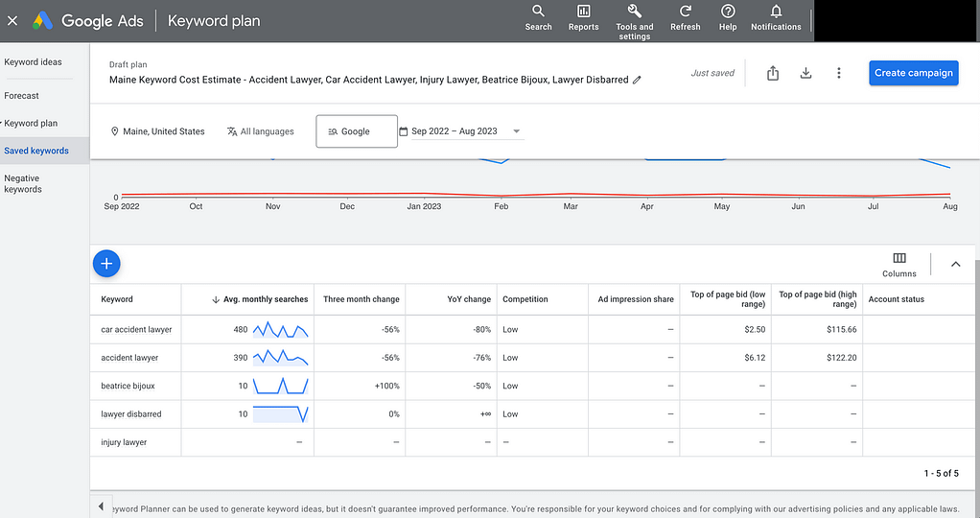Click the sort arrow on Avg. monthly searches
This screenshot has height=518, width=980.
coord(216,299)
